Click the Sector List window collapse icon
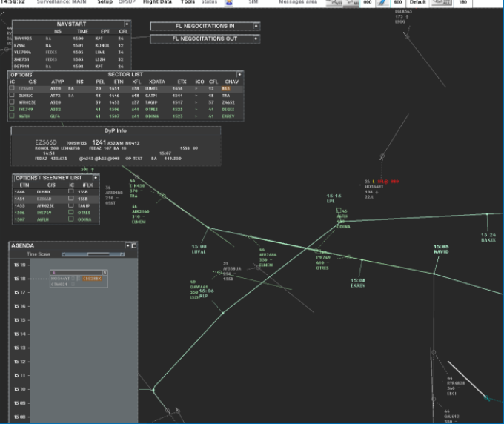The image size is (504, 424). click(239, 74)
